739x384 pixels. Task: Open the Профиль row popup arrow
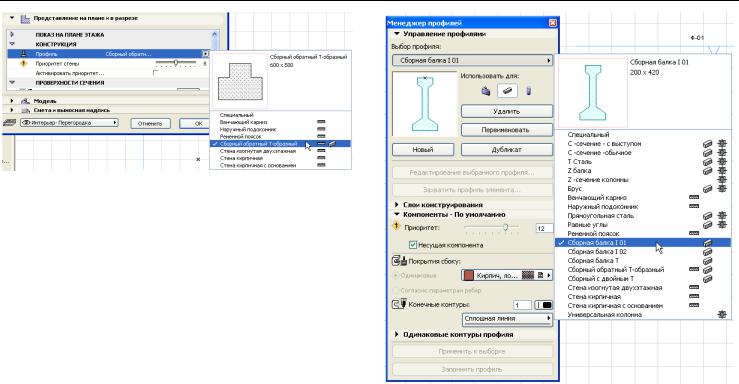tap(205, 54)
